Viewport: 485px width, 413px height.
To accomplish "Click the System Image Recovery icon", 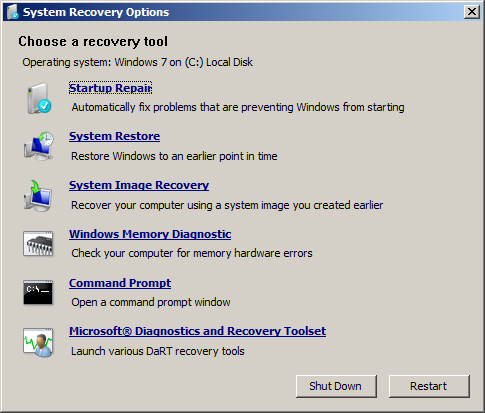I will (x=38, y=196).
